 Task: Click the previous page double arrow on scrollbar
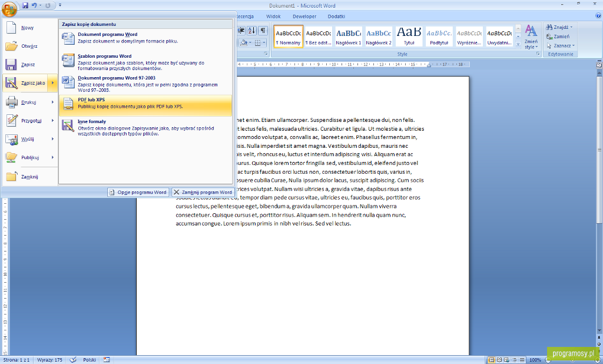tap(599, 337)
